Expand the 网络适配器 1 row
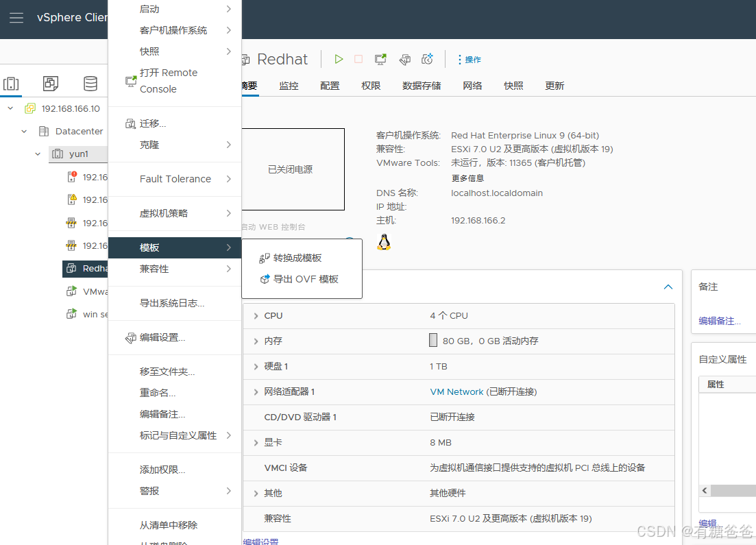This screenshot has width=756, height=545. (x=256, y=392)
